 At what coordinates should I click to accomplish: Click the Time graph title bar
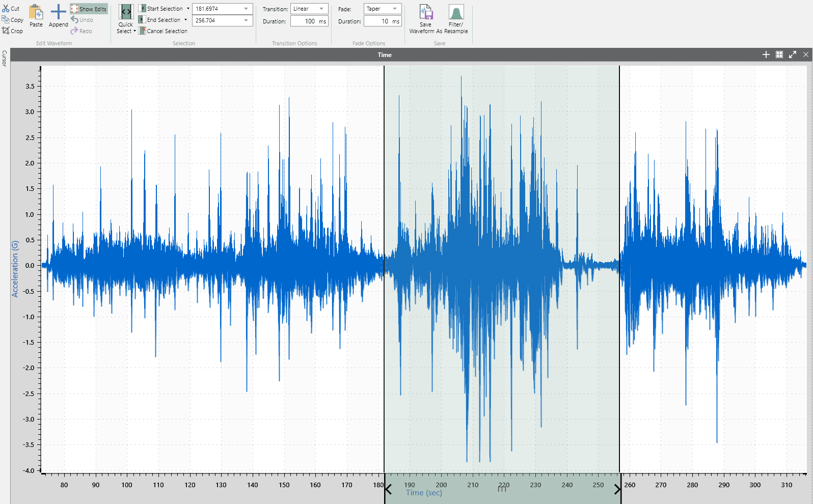(385, 54)
